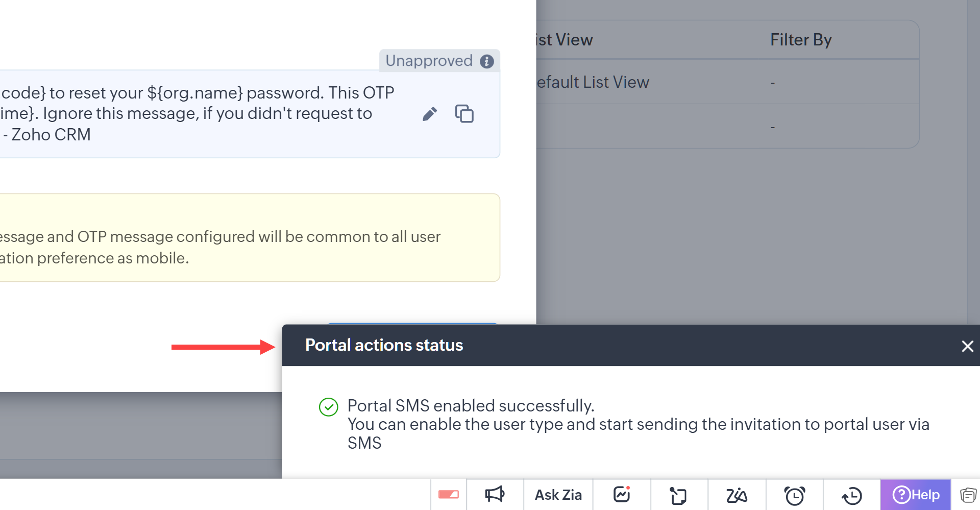The width and height of the screenshot is (980, 510).
Task: Open the chat icon at far right
Action: tap(968, 495)
